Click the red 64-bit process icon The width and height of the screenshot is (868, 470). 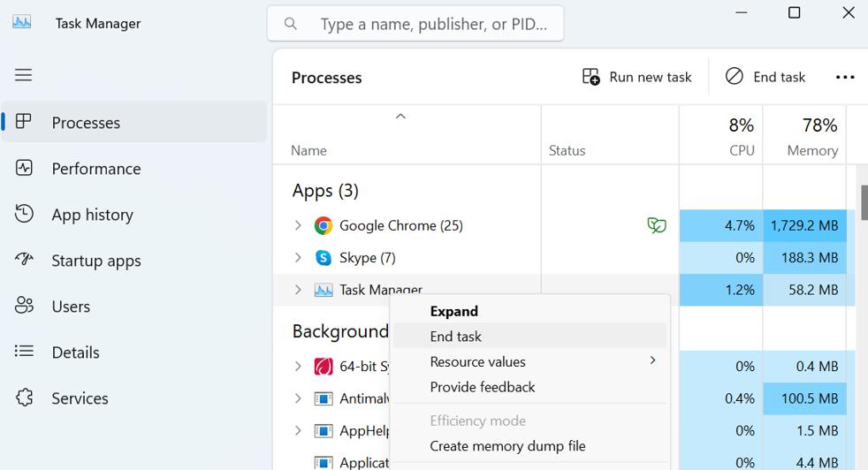(324, 366)
